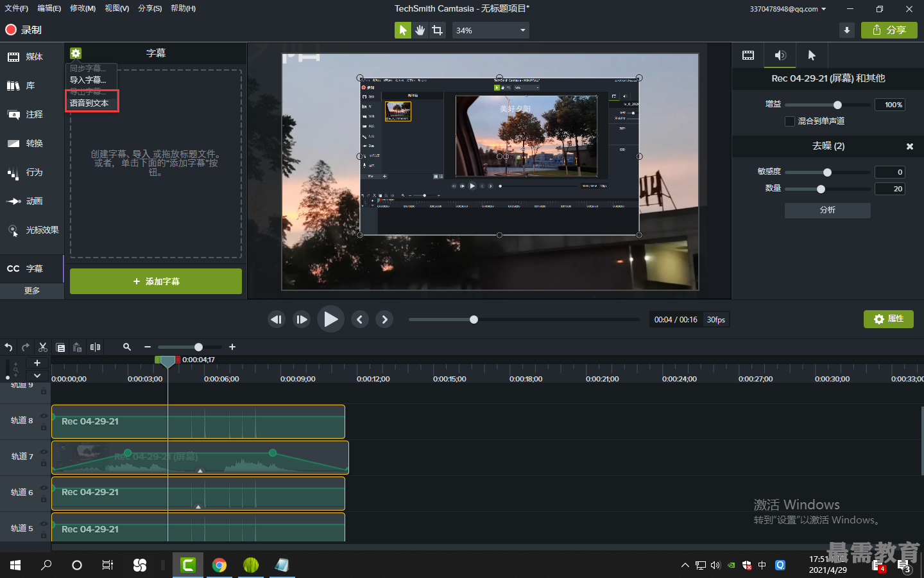Open the 库 library tab

(x=32, y=85)
